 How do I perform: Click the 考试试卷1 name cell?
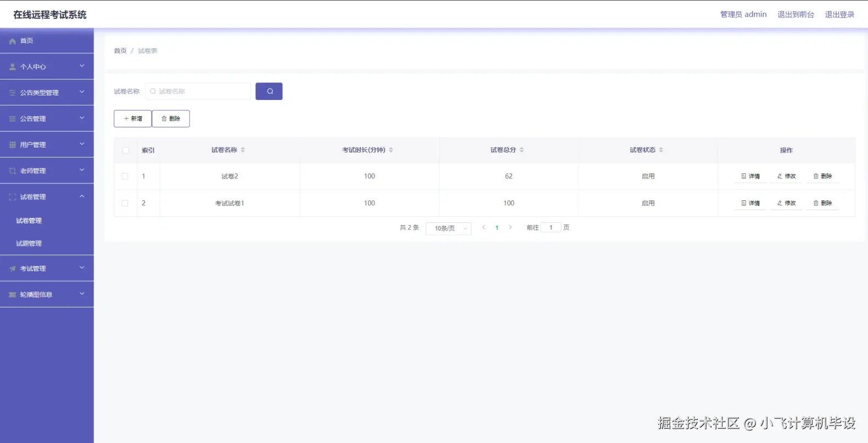(230, 203)
